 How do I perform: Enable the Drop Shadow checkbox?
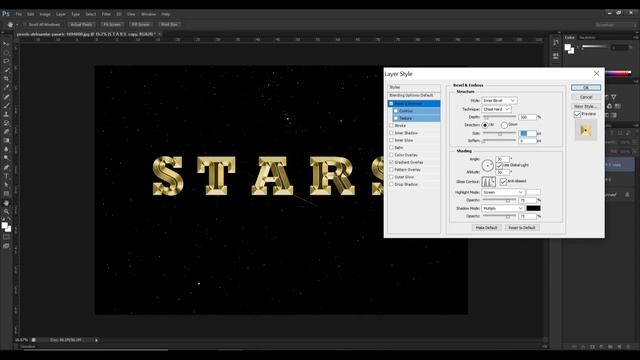pos(391,184)
